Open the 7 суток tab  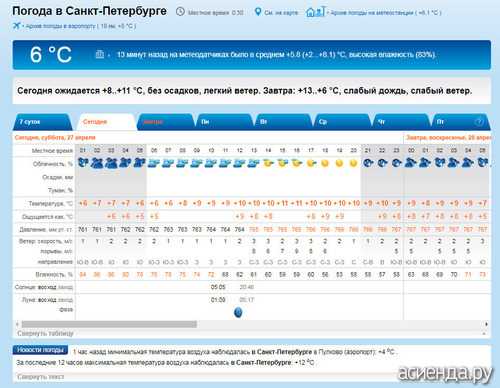point(42,122)
